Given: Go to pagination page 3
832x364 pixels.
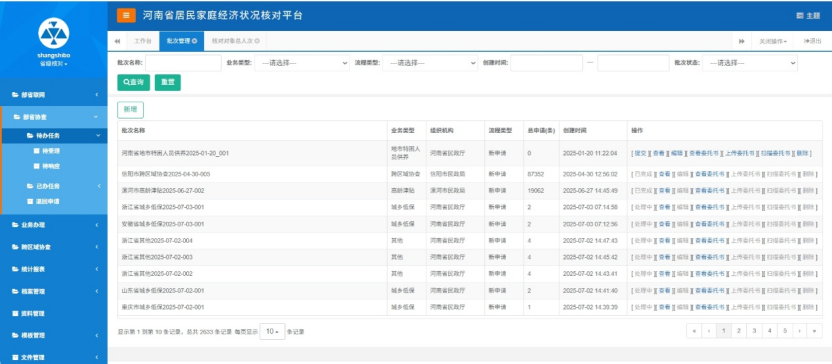Looking at the screenshot, I should (753, 331).
